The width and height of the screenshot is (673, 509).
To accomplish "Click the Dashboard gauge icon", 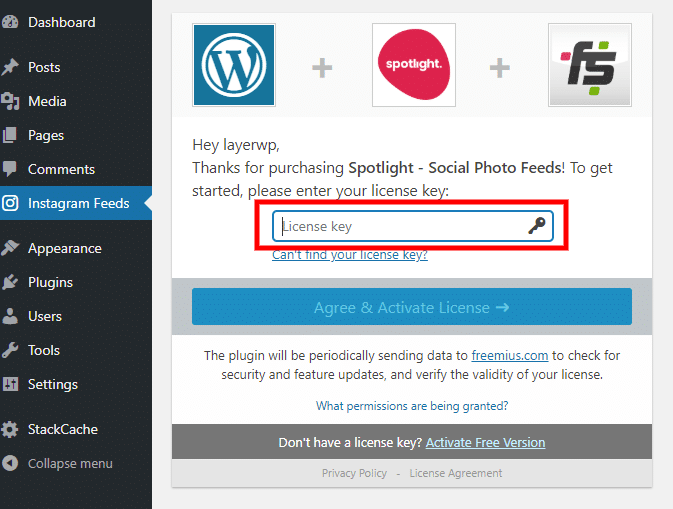I will pos(9,22).
